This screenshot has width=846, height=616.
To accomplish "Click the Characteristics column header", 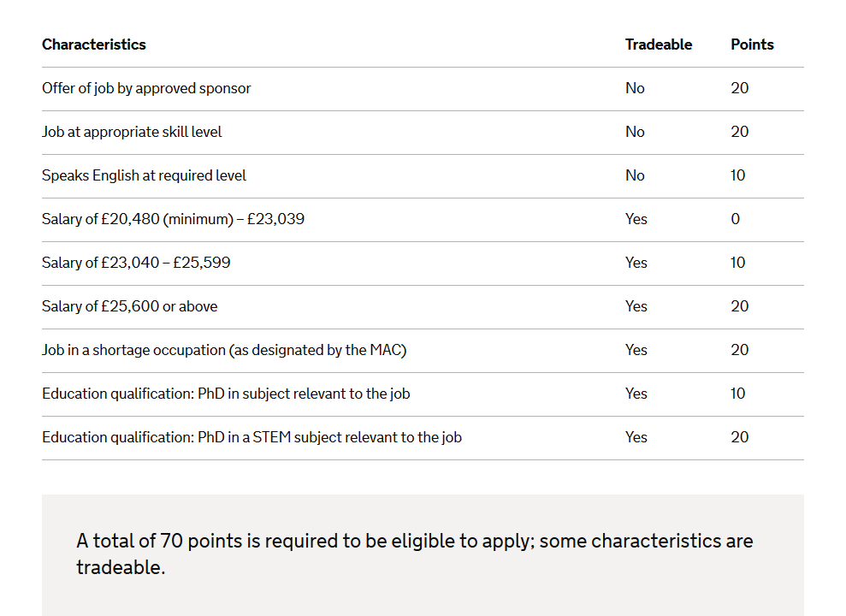I will [x=94, y=44].
